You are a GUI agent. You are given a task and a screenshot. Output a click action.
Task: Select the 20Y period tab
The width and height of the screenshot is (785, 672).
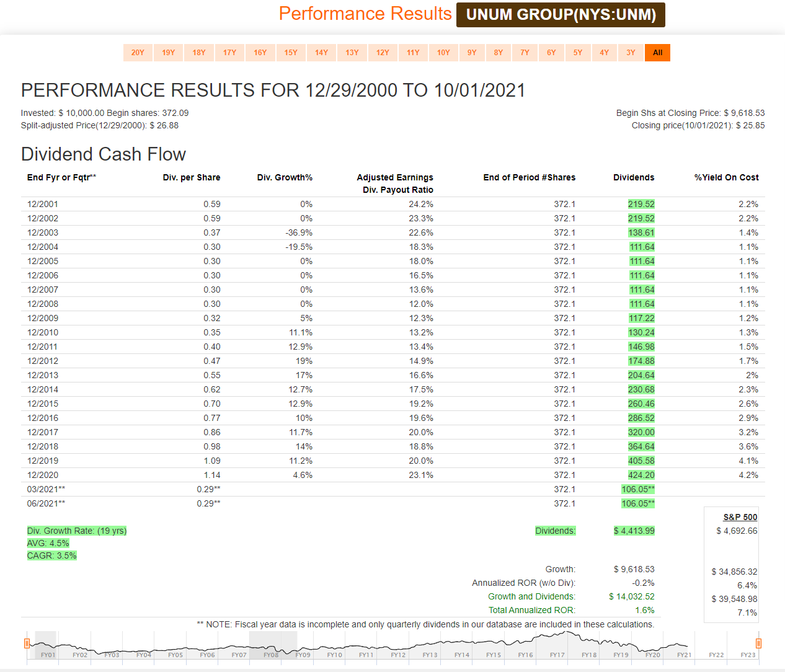[x=138, y=53]
